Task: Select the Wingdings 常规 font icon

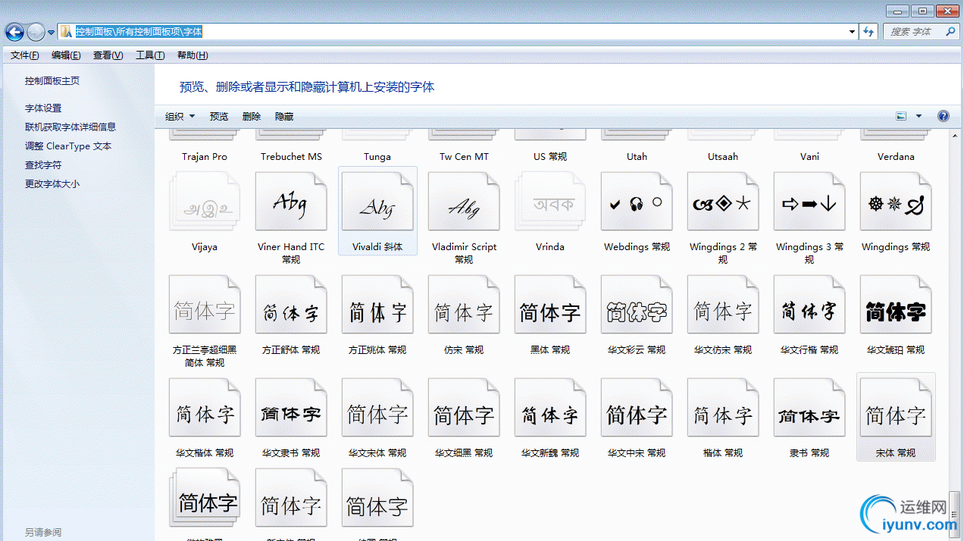Action: [x=896, y=201]
